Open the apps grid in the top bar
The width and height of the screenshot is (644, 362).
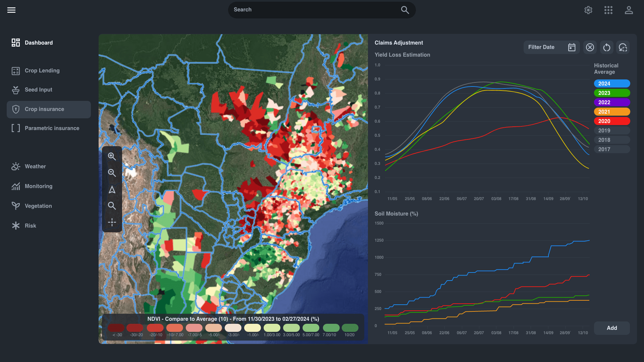click(608, 10)
